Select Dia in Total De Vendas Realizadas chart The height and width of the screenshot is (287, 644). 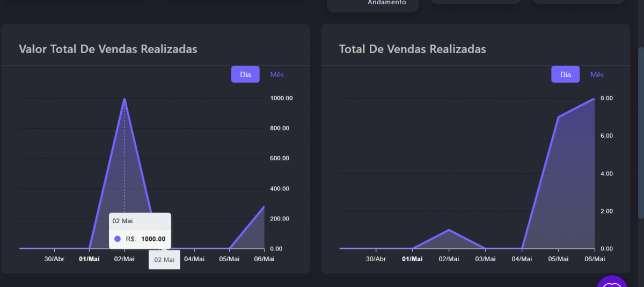click(565, 74)
